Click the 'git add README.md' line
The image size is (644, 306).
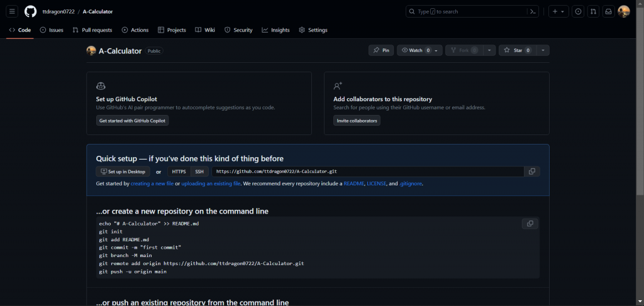tap(124, 239)
